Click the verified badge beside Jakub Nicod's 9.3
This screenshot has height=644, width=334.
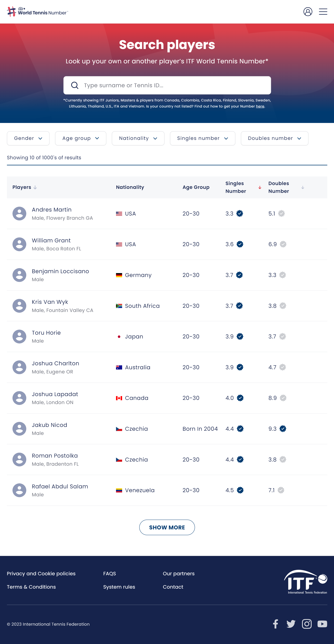283,429
